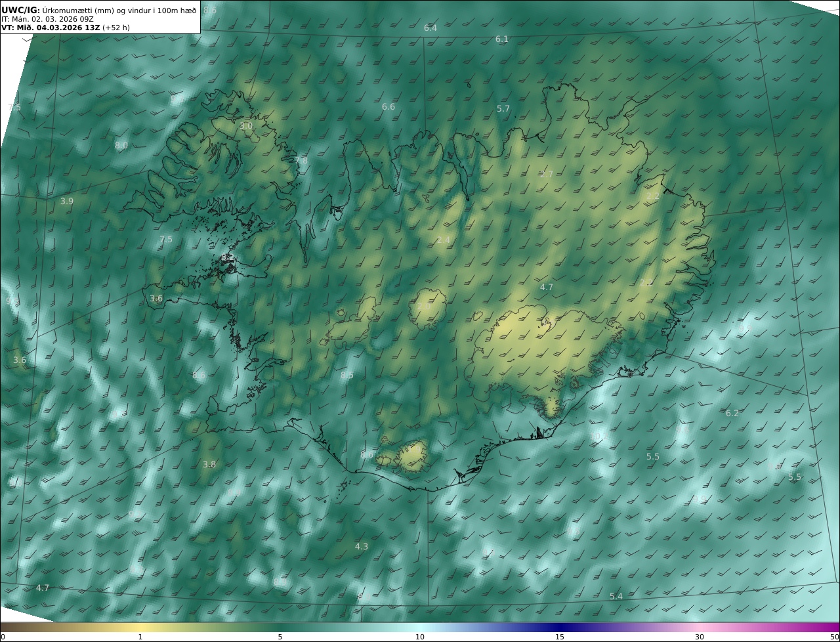Select the IT: Mán. 02. 03. 2026 09Z line
840x642 pixels.
(47, 19)
